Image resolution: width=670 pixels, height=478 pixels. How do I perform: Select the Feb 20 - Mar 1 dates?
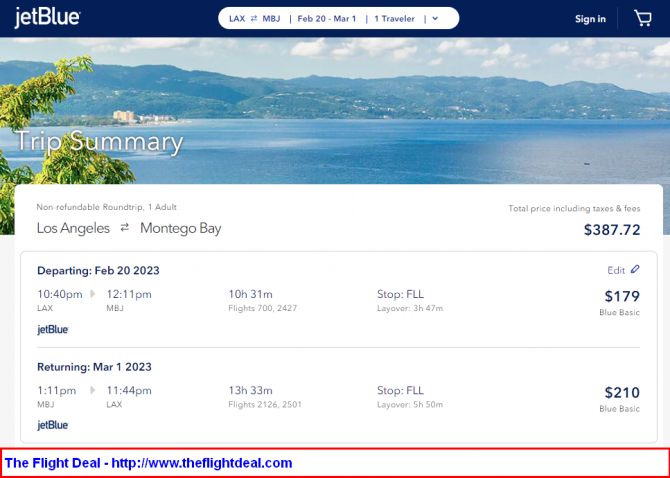point(326,18)
